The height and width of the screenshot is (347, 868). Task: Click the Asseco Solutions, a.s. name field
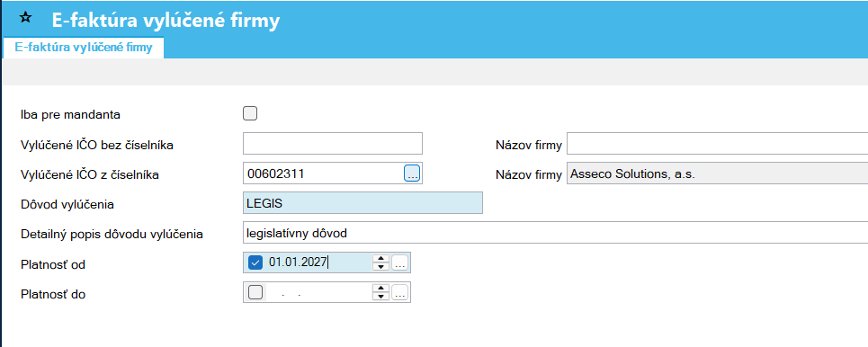tap(718, 173)
